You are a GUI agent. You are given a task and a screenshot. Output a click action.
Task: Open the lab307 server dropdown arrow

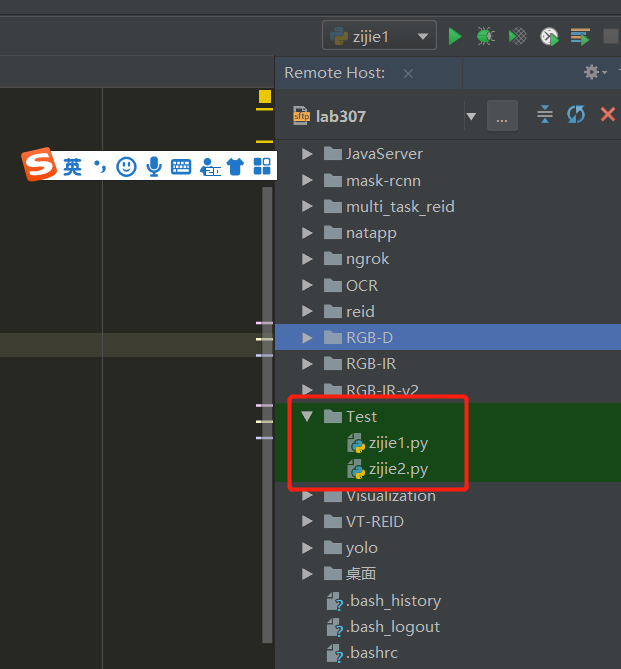tap(471, 116)
